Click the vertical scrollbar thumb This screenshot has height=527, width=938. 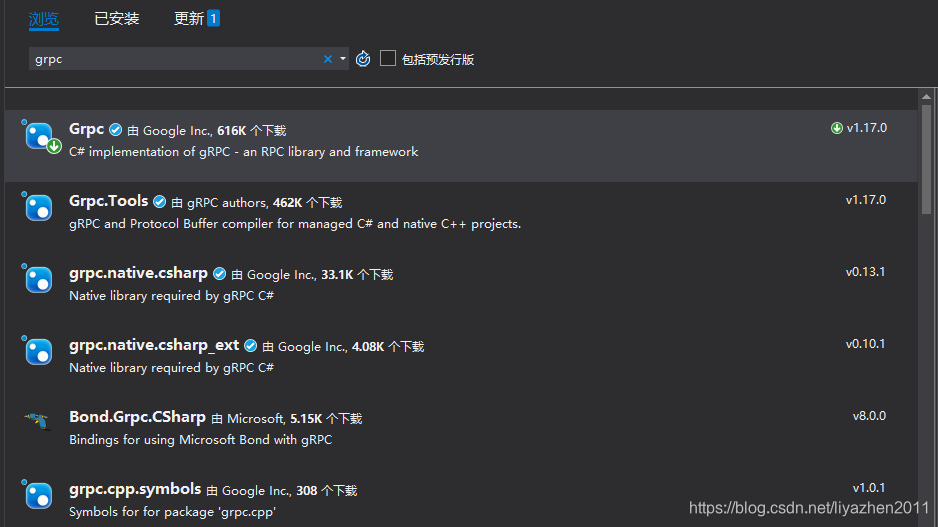click(x=926, y=159)
